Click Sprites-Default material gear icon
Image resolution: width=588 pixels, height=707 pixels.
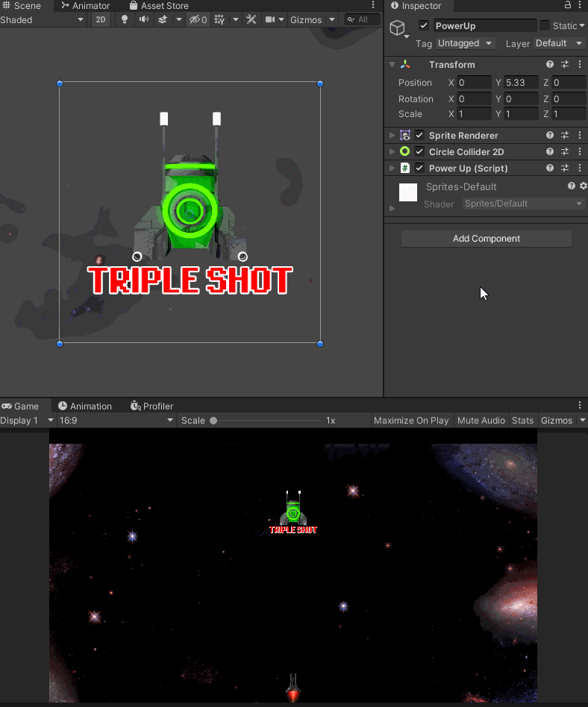583,186
